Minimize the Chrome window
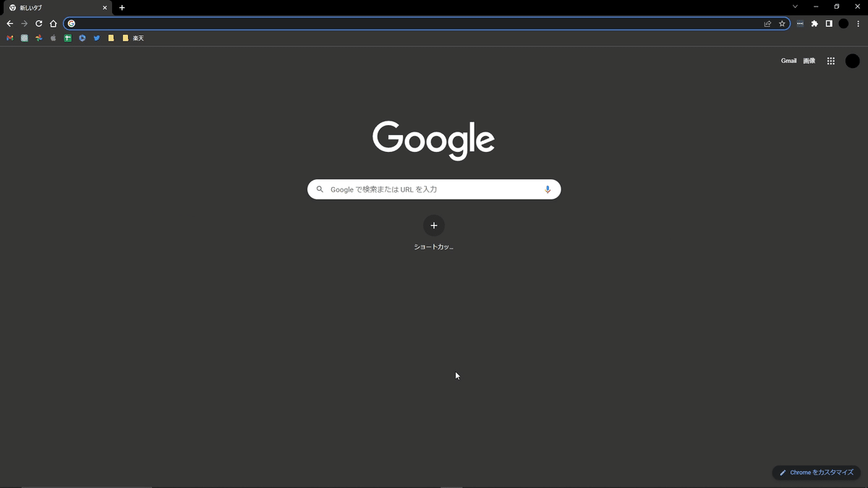868x488 pixels. click(816, 7)
